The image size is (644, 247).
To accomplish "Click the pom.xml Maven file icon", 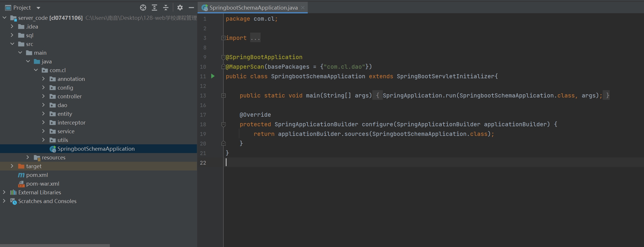I will (21, 175).
